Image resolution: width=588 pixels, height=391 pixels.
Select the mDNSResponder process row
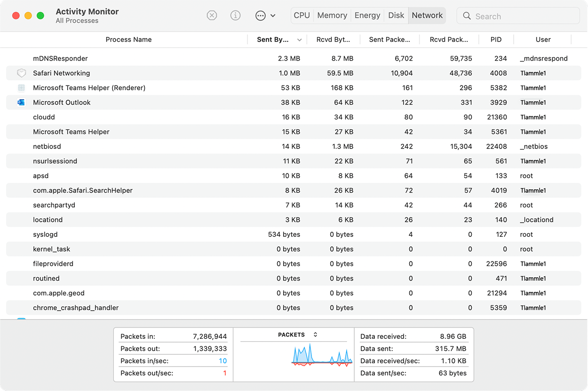coord(141,58)
